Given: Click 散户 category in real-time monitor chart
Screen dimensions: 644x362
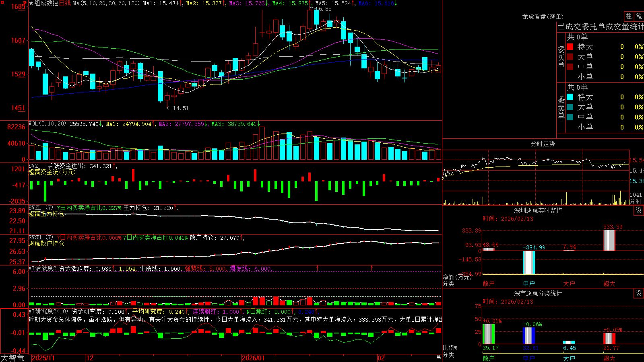Looking at the screenshot, I should click(489, 284).
